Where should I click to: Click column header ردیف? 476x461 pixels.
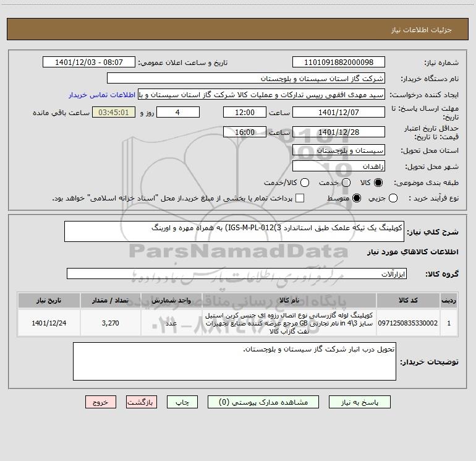449,300
